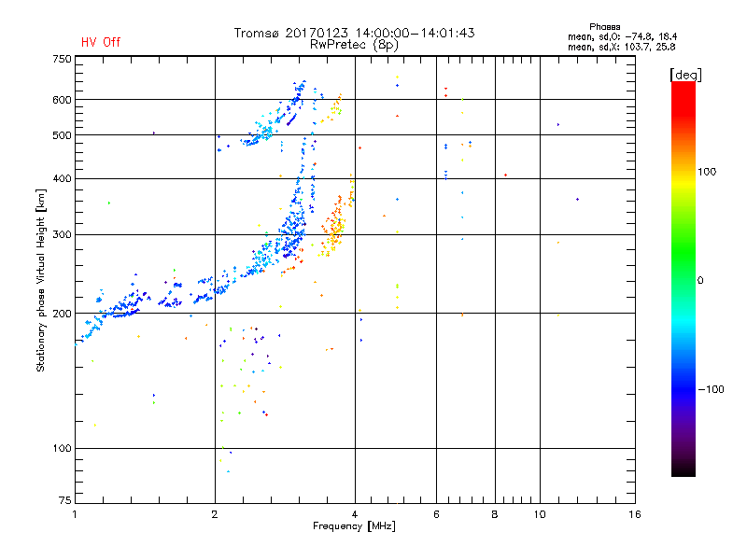Viewport: 747px width, 560px height.
Task: Click x-axis tick label '8'
Action: click(x=495, y=514)
